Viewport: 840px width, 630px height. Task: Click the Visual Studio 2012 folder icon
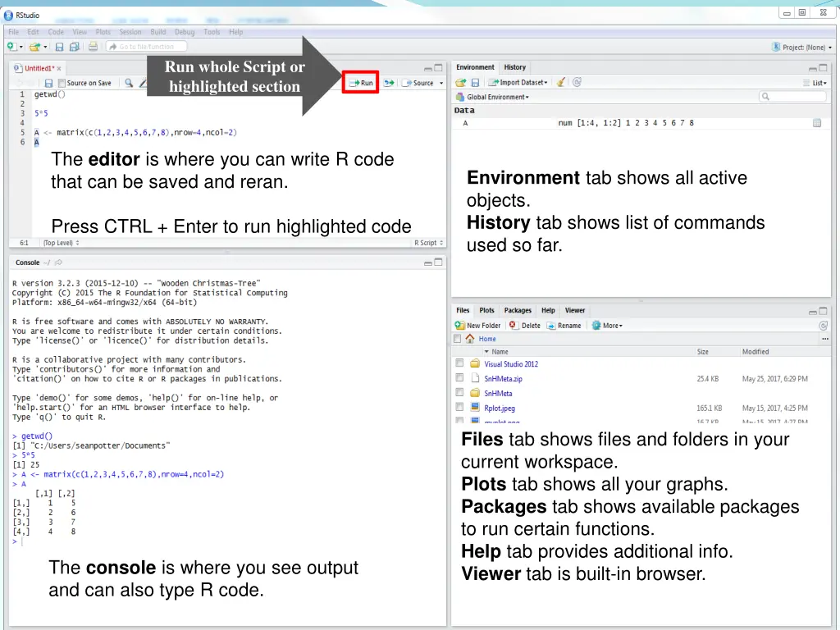(x=475, y=363)
